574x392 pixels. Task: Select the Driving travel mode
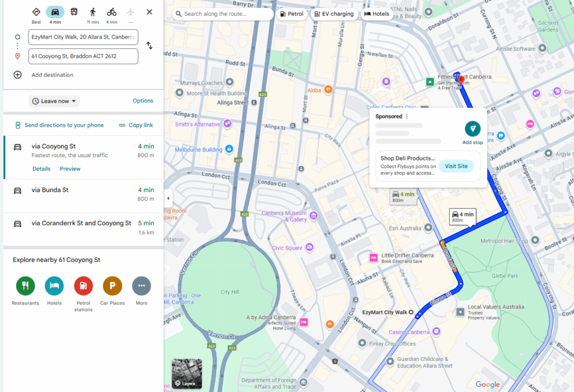coord(55,12)
